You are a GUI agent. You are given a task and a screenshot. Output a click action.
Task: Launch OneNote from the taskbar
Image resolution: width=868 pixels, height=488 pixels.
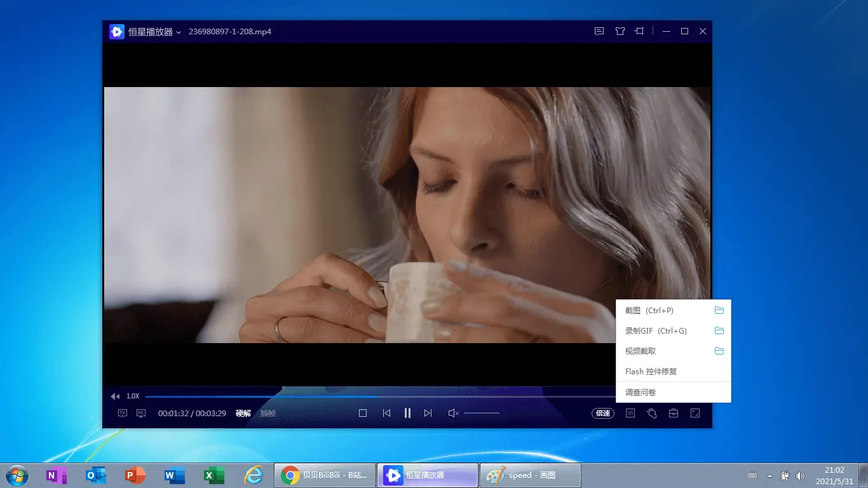pyautogui.click(x=57, y=475)
